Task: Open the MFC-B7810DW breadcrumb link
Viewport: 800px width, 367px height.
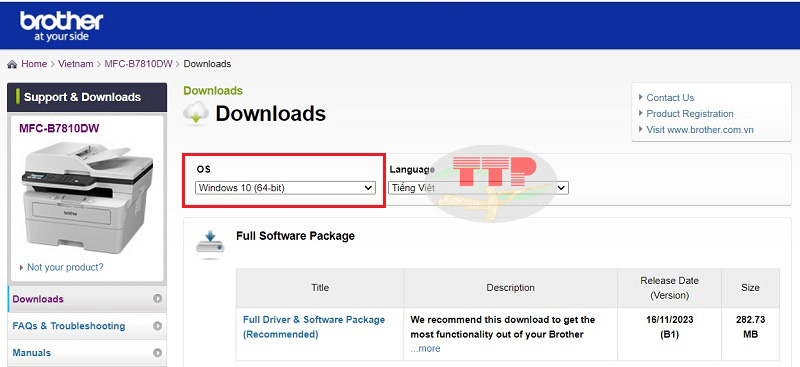Action: point(138,64)
